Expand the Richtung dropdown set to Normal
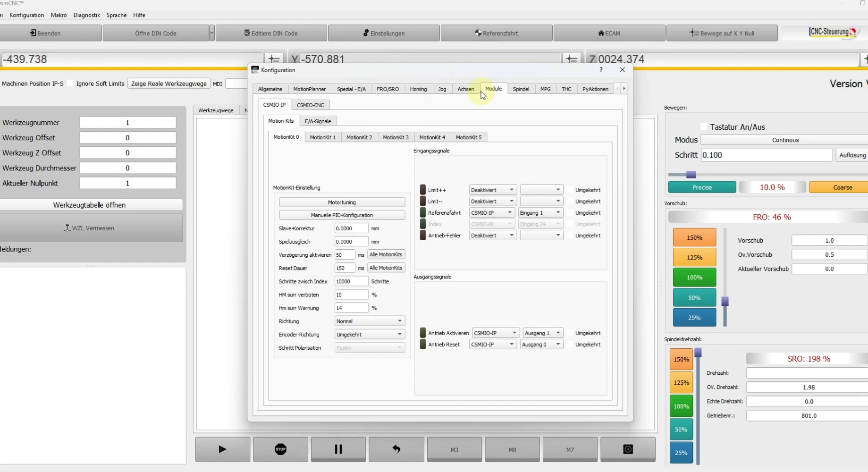868x472 pixels. (369, 321)
